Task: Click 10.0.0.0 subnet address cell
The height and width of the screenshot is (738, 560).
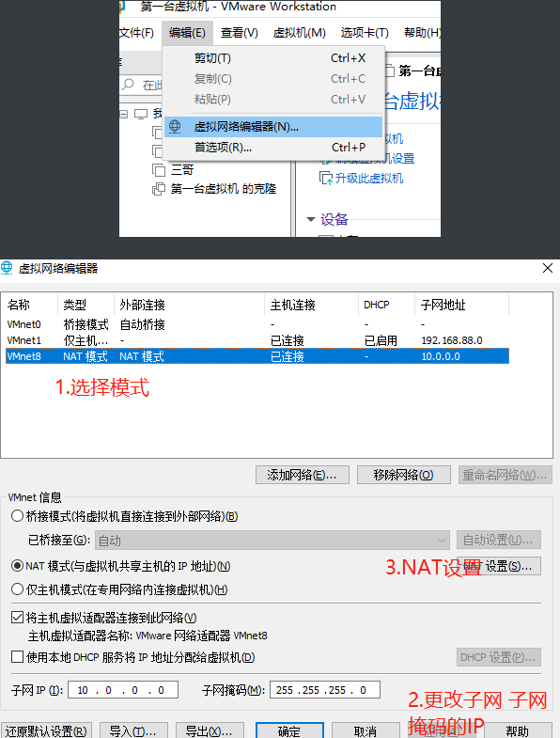Action: tap(441, 356)
